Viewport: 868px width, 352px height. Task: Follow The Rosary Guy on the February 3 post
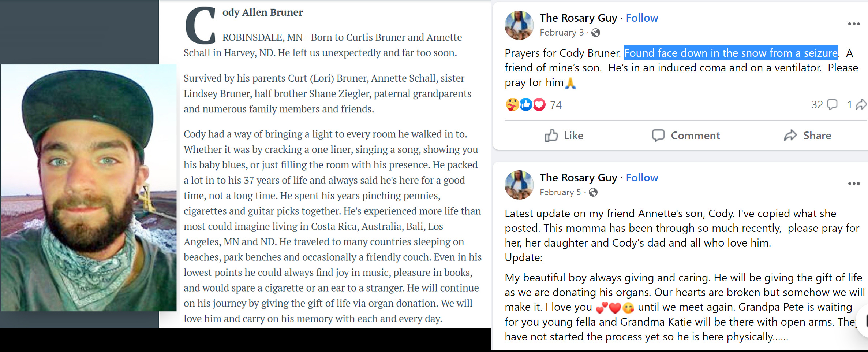pos(642,18)
